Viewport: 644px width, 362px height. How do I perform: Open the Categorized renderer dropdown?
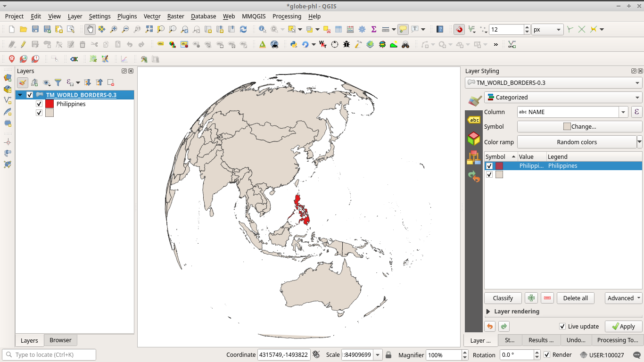(x=563, y=98)
